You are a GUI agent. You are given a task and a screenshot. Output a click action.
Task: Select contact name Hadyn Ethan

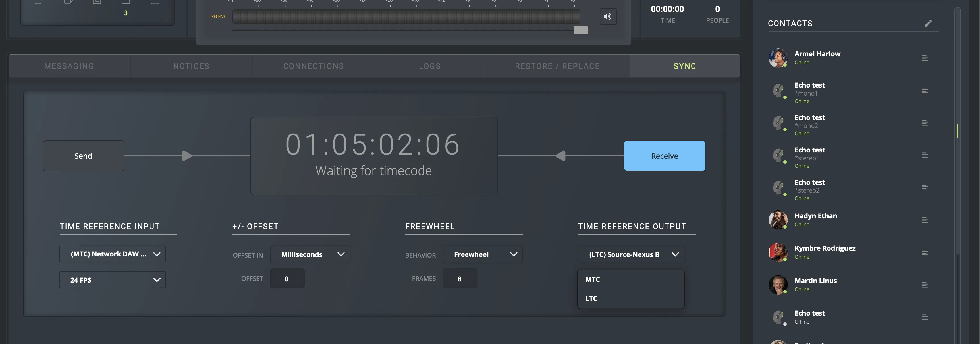816,216
